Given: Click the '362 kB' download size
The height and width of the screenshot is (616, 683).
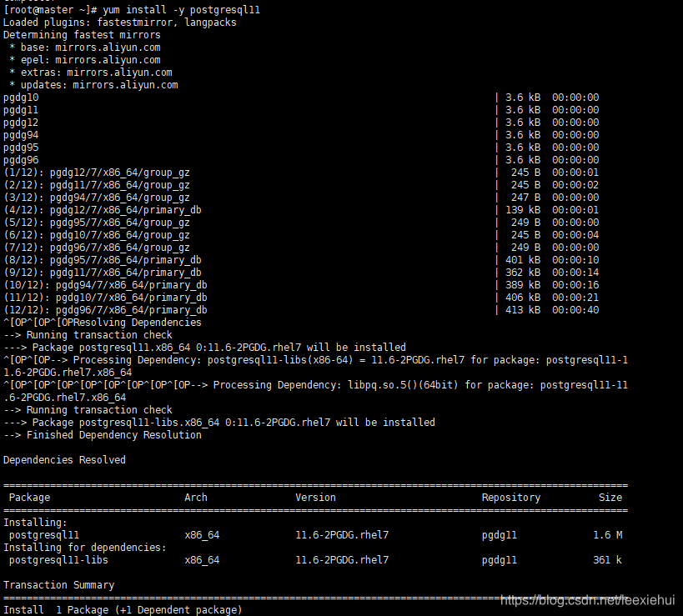Looking at the screenshot, I should tap(523, 273).
